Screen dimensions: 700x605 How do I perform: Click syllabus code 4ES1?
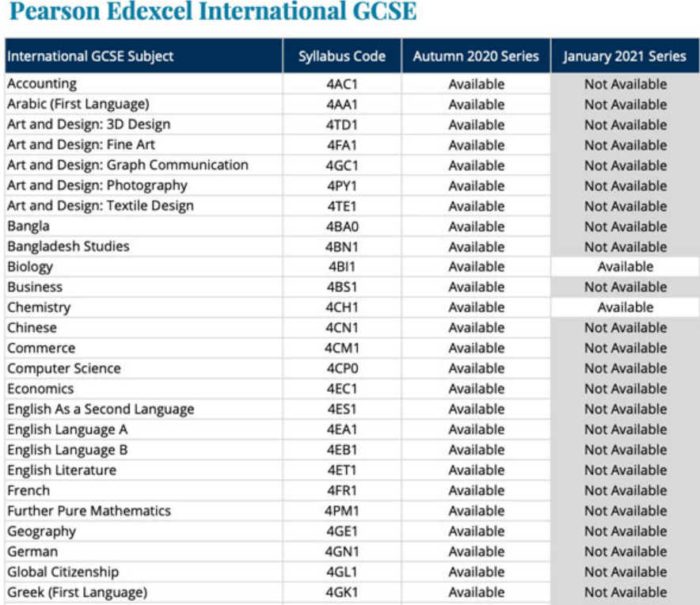[x=342, y=409]
